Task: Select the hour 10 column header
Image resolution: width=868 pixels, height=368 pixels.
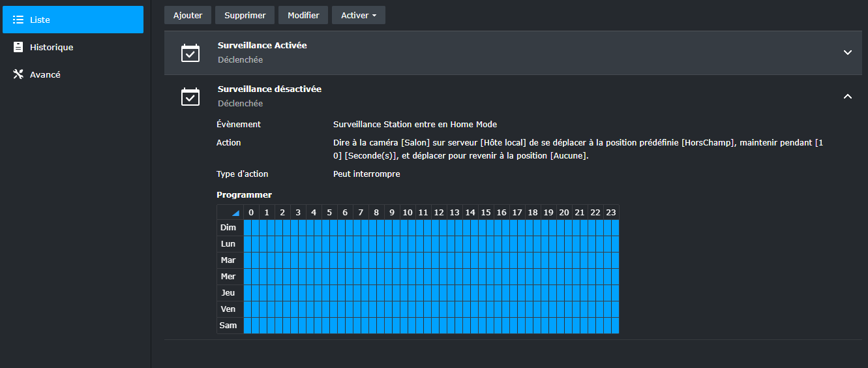Action: click(408, 213)
